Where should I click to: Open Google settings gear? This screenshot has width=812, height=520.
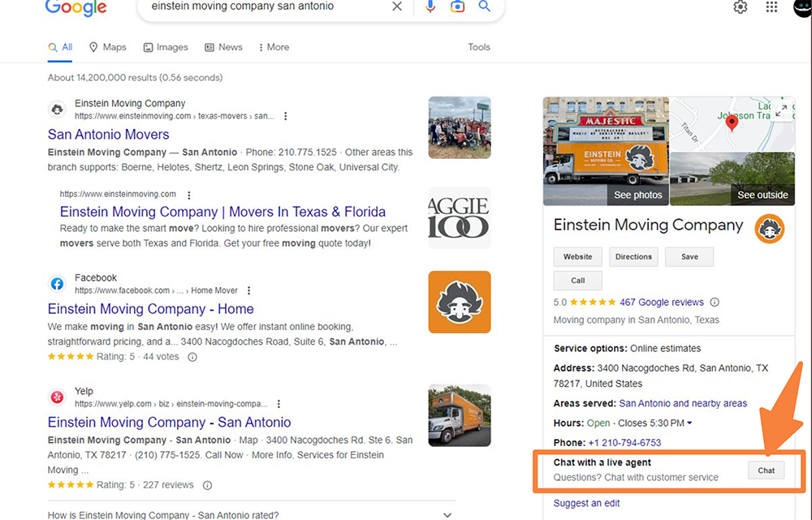(740, 6)
